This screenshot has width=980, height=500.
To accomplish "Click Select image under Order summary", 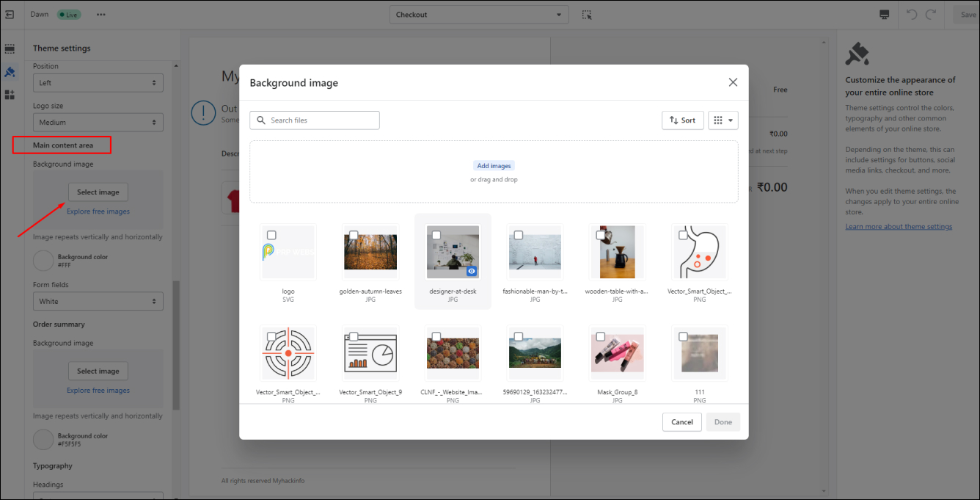I will [x=98, y=372].
